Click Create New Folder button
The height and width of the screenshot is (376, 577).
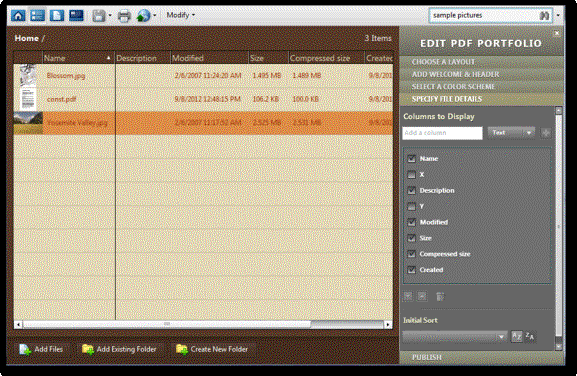pos(212,349)
